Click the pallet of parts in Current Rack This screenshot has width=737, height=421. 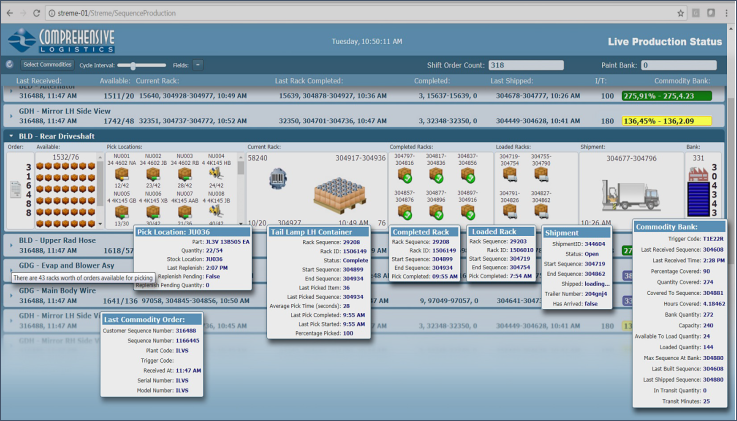pos(339,194)
